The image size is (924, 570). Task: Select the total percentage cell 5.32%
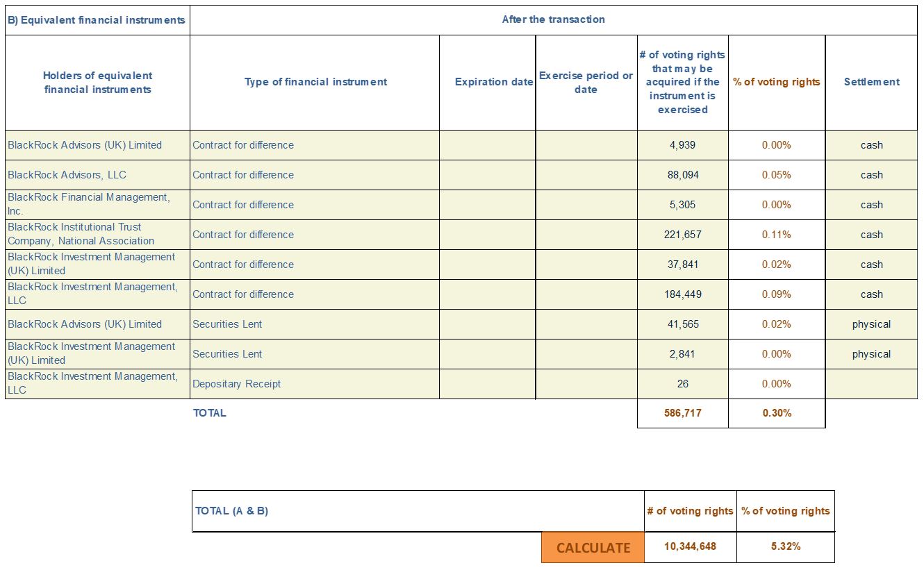(x=786, y=547)
